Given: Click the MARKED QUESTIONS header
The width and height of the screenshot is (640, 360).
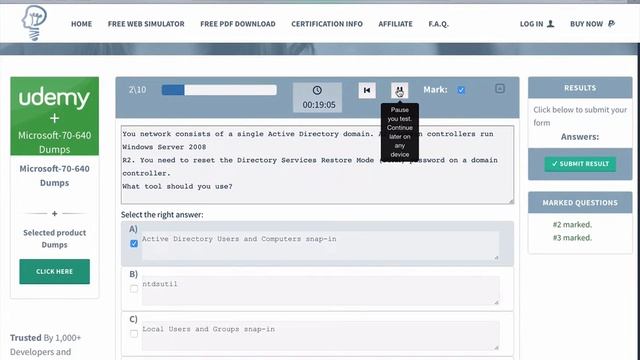Looking at the screenshot, I should [x=580, y=202].
